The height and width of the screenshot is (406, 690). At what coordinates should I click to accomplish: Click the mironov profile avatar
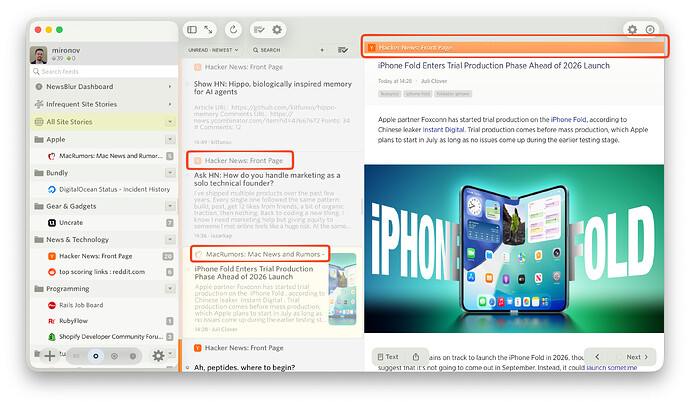point(39,55)
